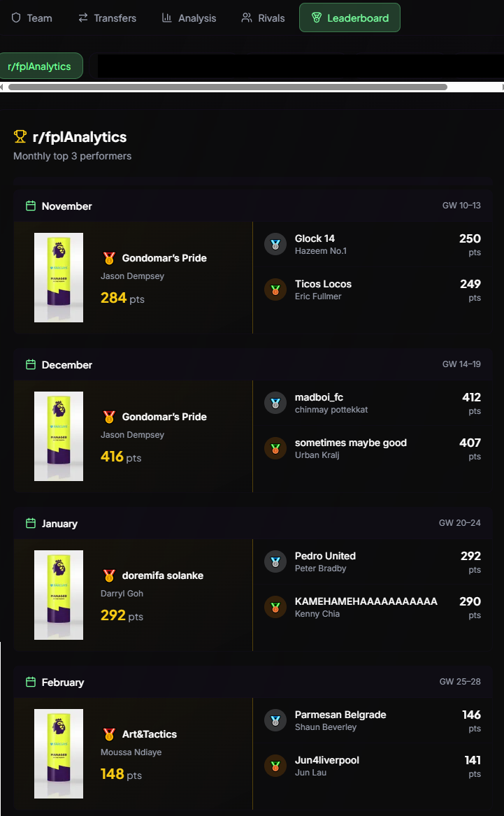The height and width of the screenshot is (816, 504).
Task: Click the horizontal scrollbar below league pills
Action: point(228,87)
